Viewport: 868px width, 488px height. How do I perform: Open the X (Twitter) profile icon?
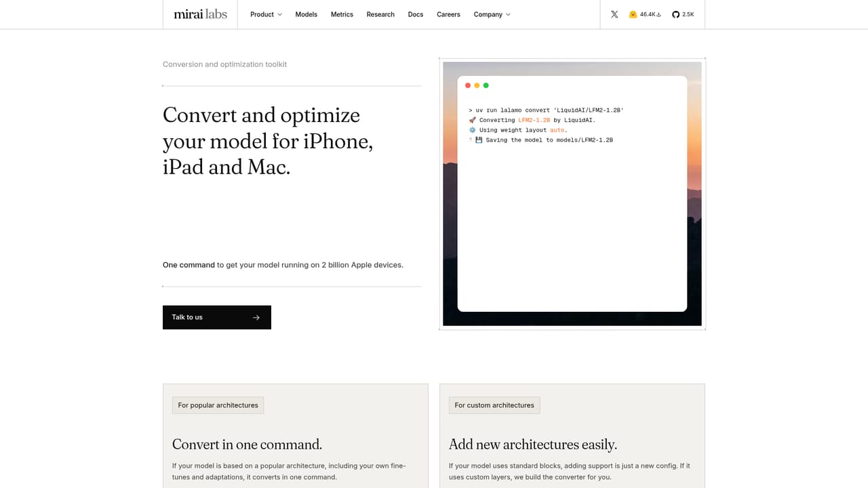tap(614, 14)
